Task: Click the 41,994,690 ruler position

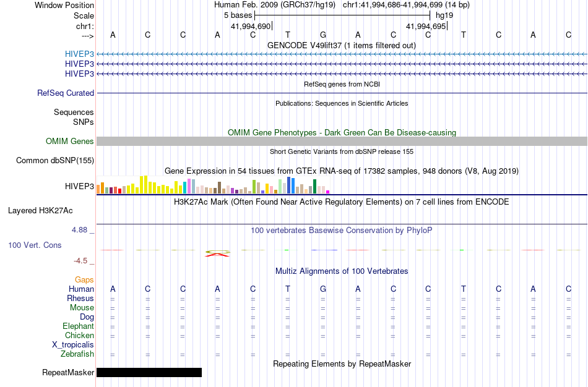Action: click(251, 26)
